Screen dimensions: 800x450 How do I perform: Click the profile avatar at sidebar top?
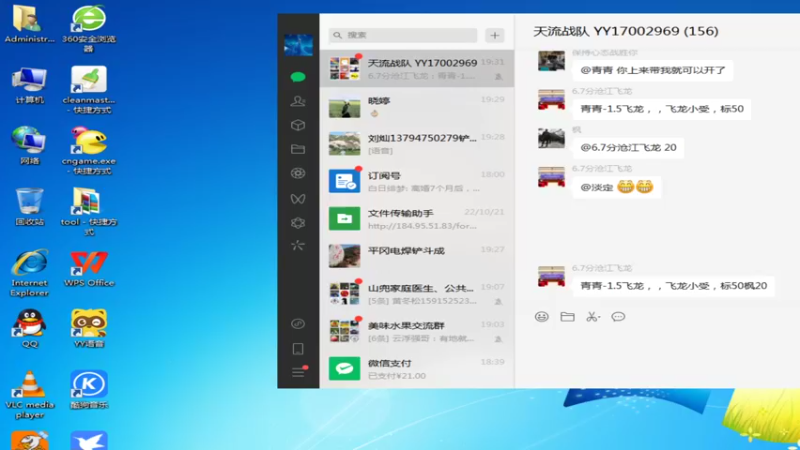[298, 45]
